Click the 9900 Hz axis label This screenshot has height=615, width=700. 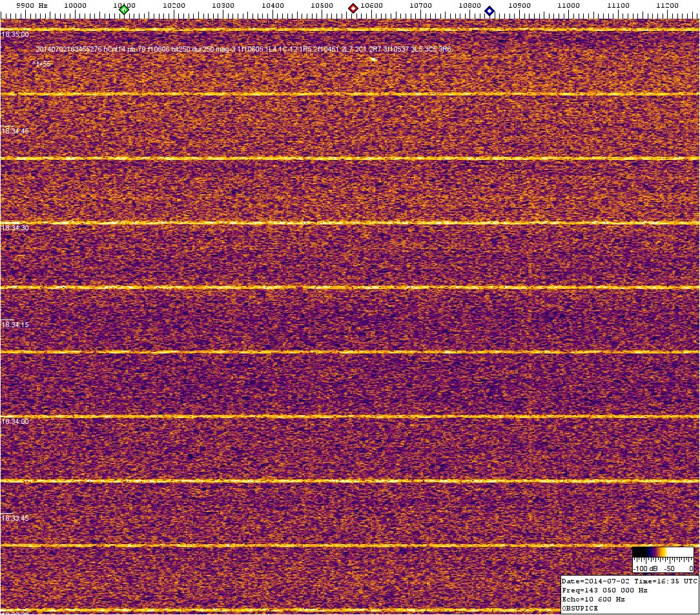tap(31, 5)
